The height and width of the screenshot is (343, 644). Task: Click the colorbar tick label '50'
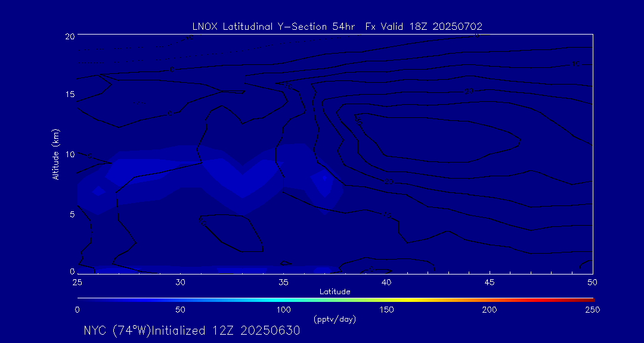click(x=180, y=310)
